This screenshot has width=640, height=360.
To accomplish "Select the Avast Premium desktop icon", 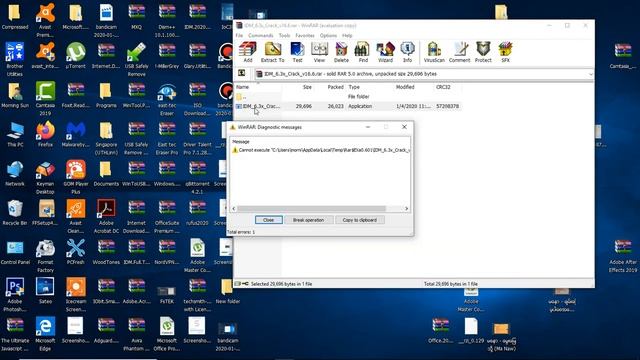I will pos(45,20).
